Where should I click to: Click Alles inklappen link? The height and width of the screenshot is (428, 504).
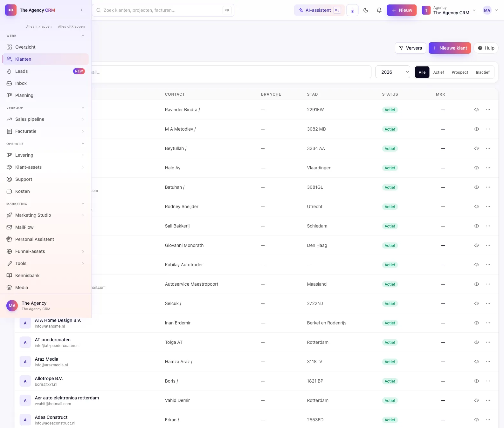tap(39, 27)
